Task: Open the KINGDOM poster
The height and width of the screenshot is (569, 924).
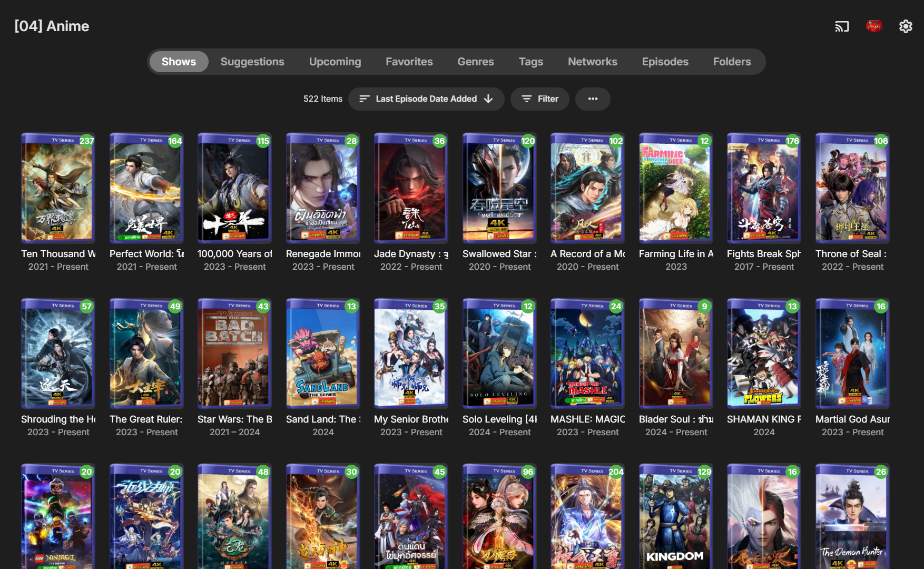Action: pyautogui.click(x=676, y=516)
